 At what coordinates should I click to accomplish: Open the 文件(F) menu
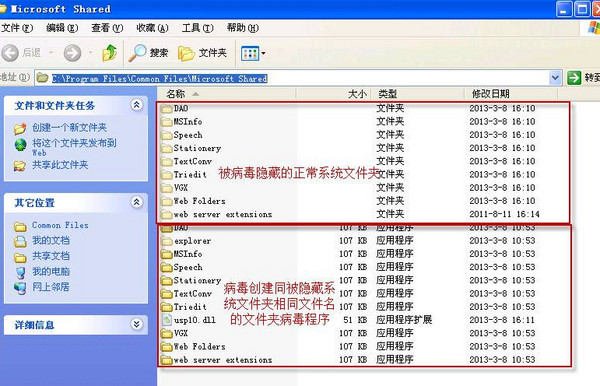click(x=17, y=28)
